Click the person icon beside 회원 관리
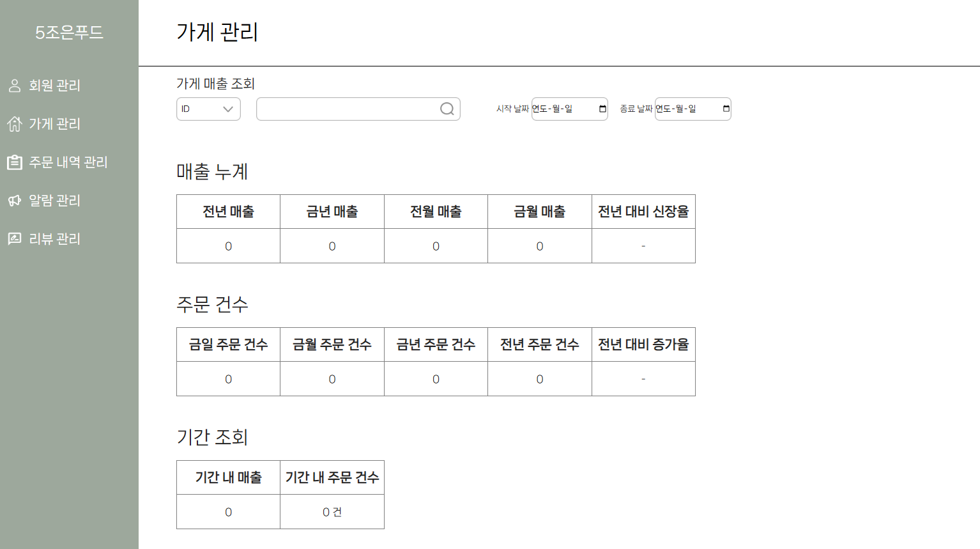 (x=15, y=86)
